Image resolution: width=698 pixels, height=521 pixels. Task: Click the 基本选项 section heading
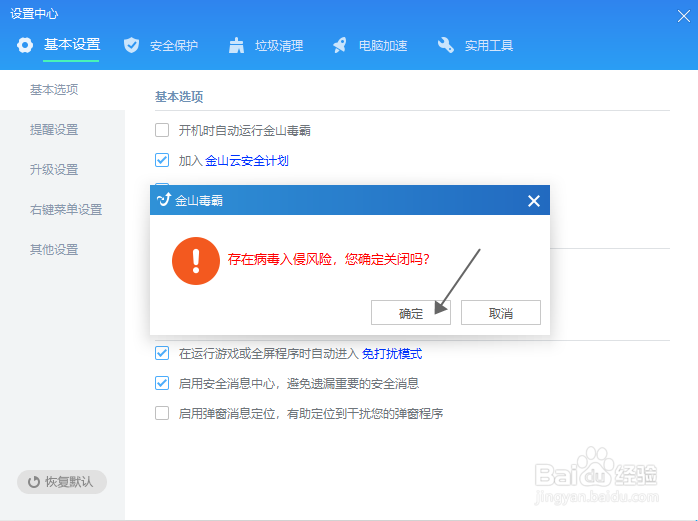[179, 97]
